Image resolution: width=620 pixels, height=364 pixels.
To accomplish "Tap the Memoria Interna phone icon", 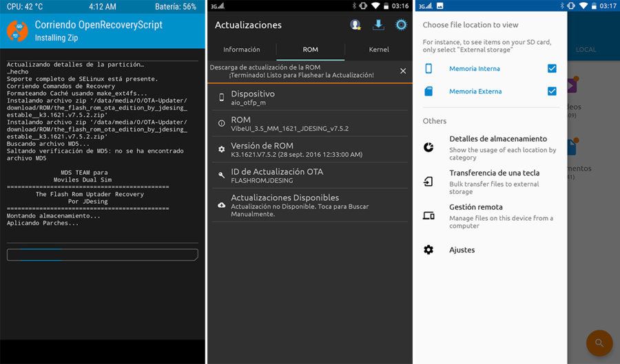I will [x=428, y=68].
